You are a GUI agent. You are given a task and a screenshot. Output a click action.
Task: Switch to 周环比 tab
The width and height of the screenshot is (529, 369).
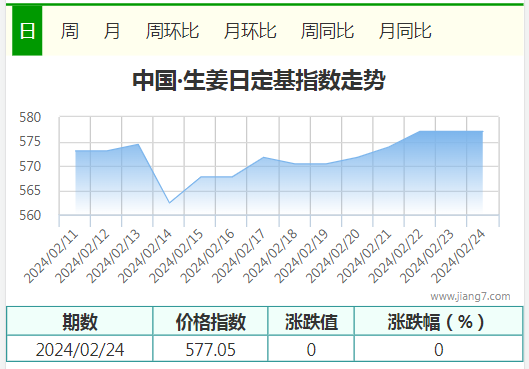click(x=172, y=31)
